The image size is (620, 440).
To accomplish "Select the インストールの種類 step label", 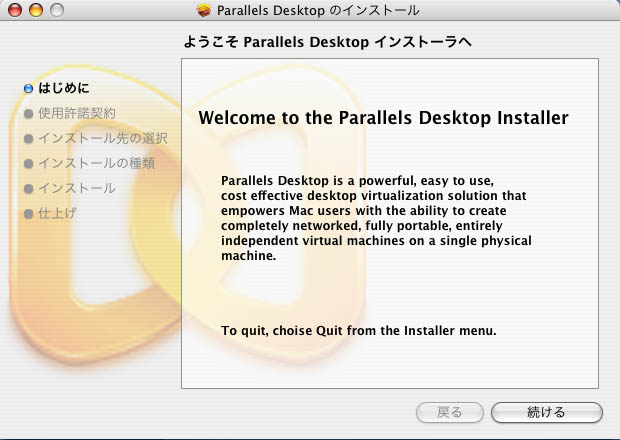I will pos(96,163).
